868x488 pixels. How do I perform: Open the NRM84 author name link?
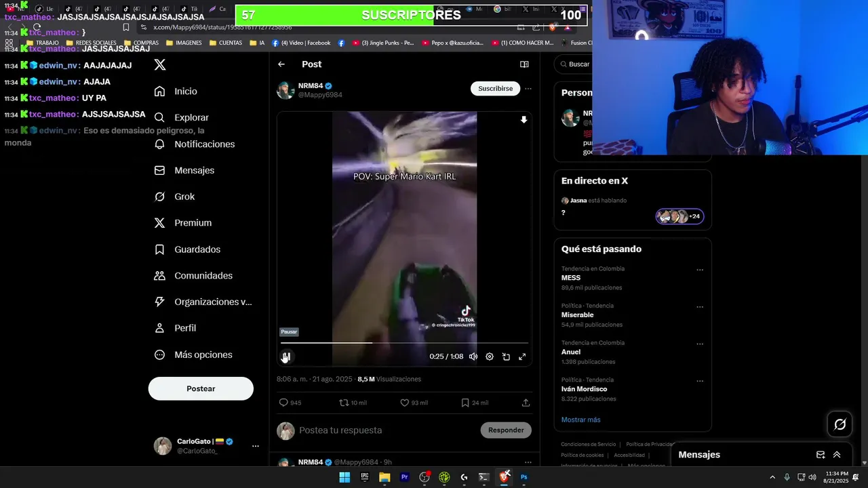[311, 86]
